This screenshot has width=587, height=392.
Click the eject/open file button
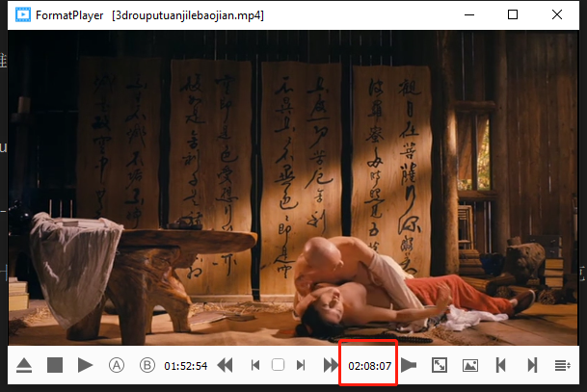[x=24, y=365]
